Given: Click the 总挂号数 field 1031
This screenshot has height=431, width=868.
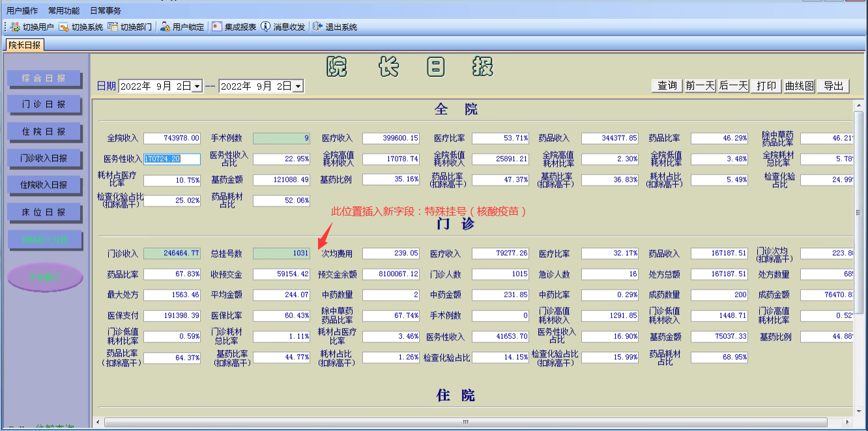Looking at the screenshot, I should (282, 253).
